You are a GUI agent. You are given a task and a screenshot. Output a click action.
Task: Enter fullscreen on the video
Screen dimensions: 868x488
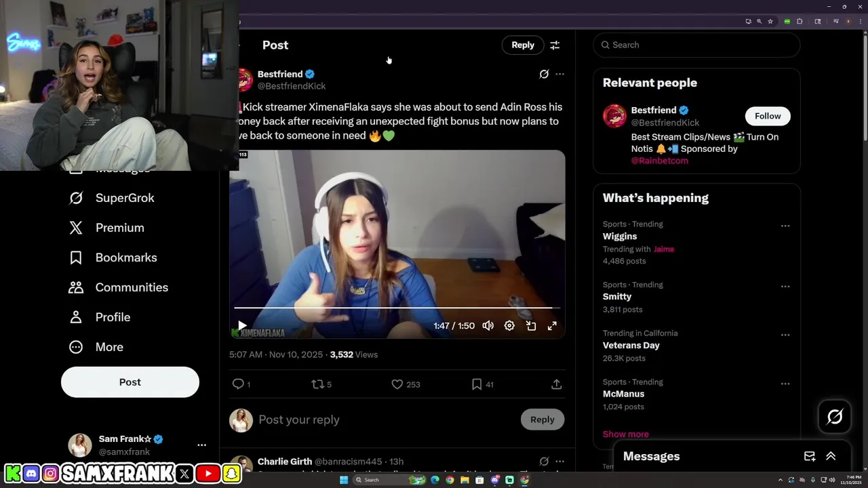(552, 326)
